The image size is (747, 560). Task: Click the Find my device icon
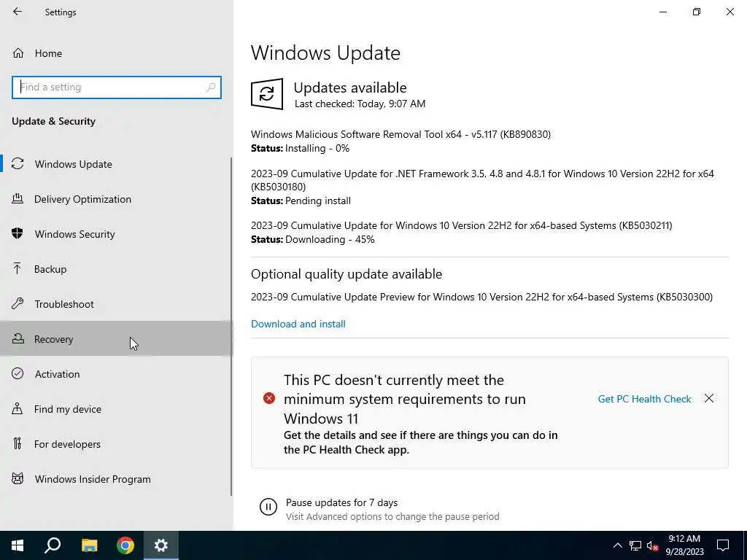pyautogui.click(x=18, y=408)
